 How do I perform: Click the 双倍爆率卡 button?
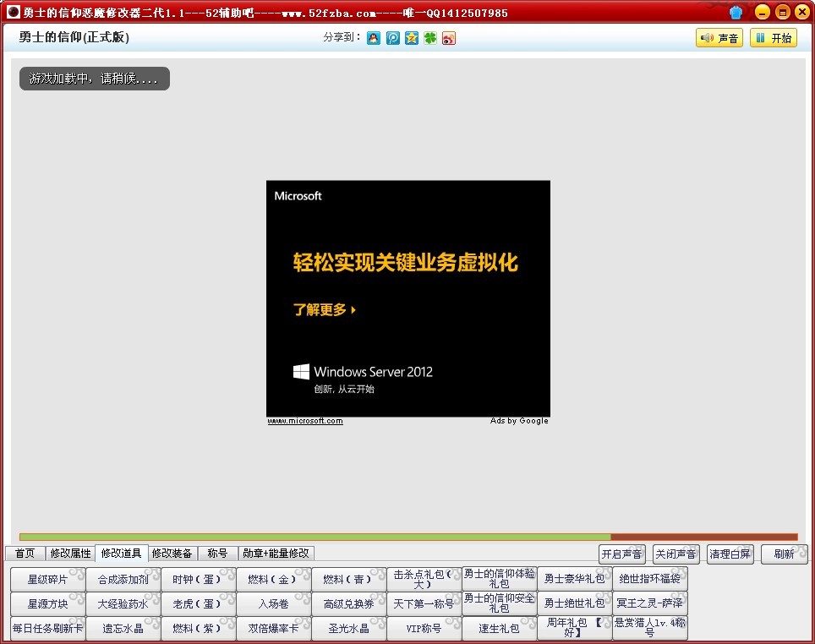[274, 628]
